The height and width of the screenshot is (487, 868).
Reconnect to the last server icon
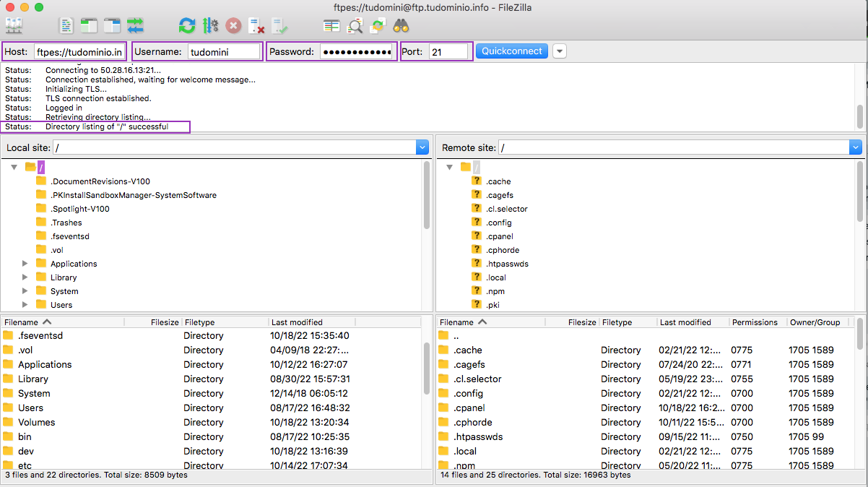[279, 26]
